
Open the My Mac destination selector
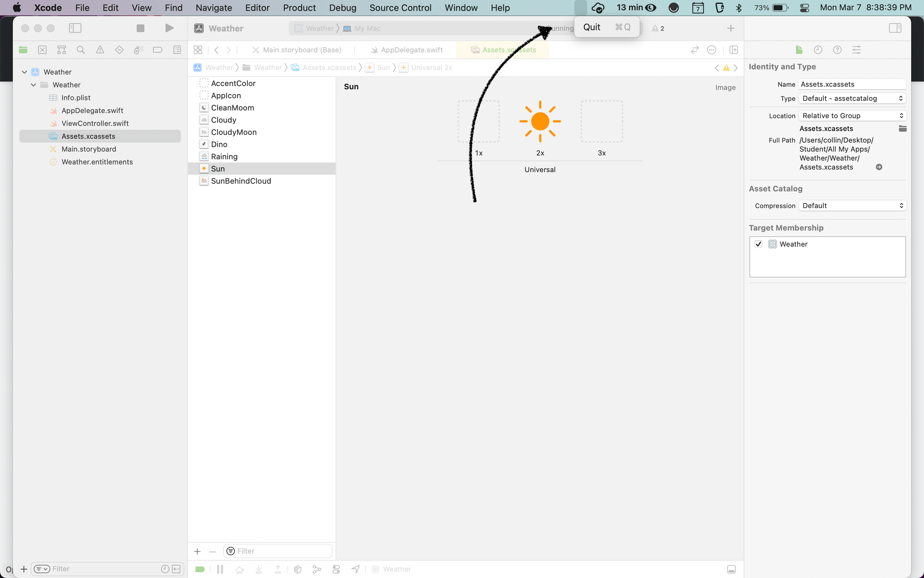pyautogui.click(x=362, y=28)
